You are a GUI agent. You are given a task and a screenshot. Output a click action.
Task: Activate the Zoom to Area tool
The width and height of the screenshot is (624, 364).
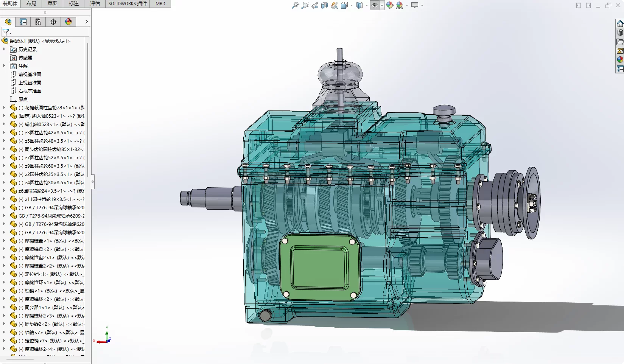tap(305, 5)
